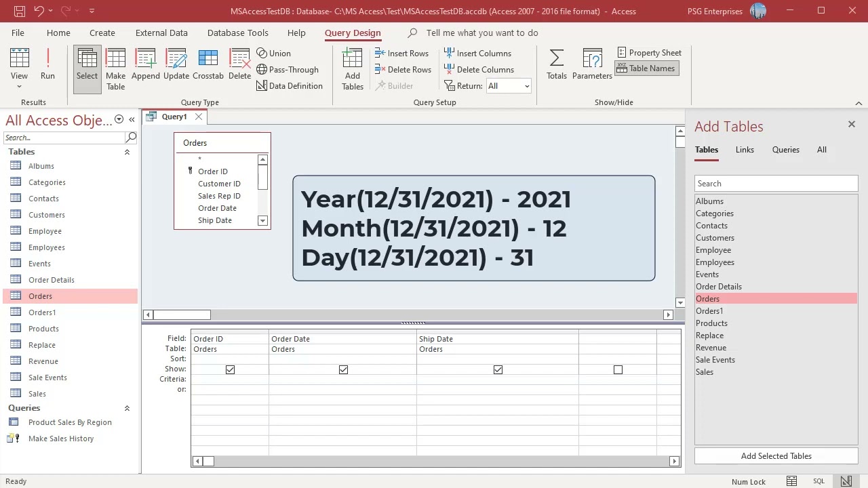Click the Orders field list up arrow
Screen dimensions: 868x488
tap(262, 159)
